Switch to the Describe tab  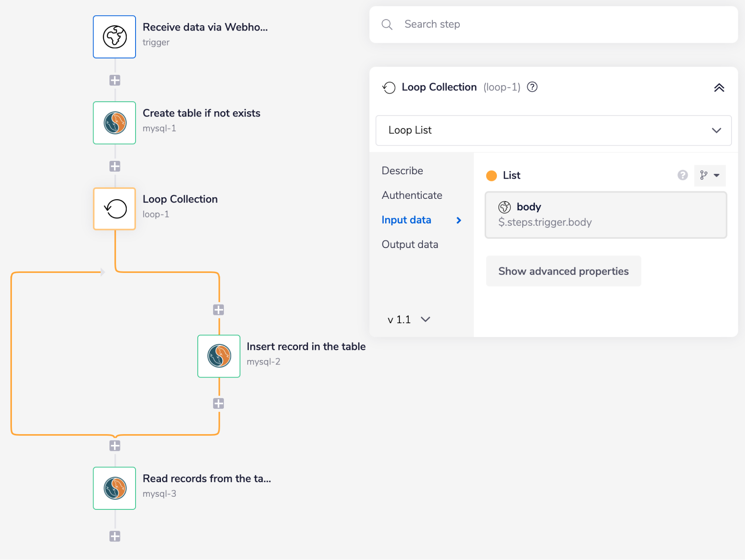pyautogui.click(x=402, y=171)
